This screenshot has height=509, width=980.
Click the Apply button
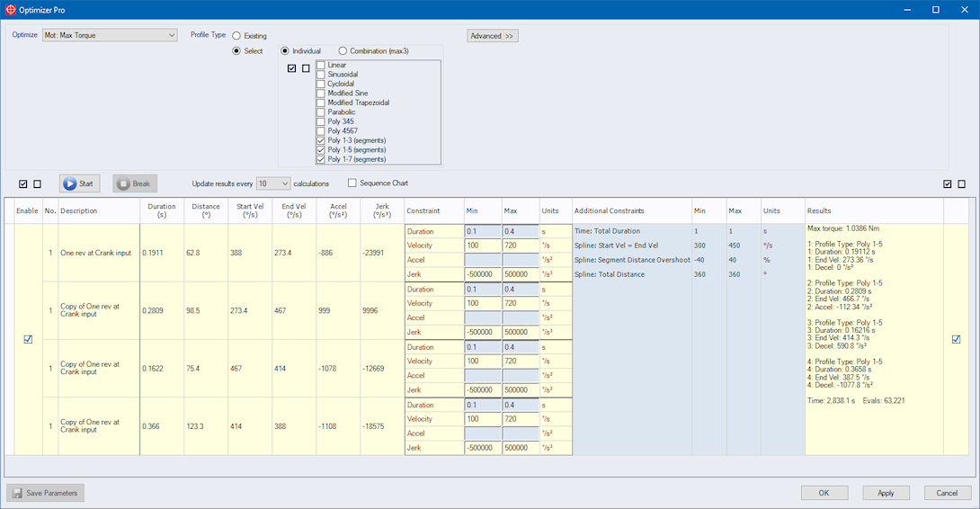pos(886,493)
